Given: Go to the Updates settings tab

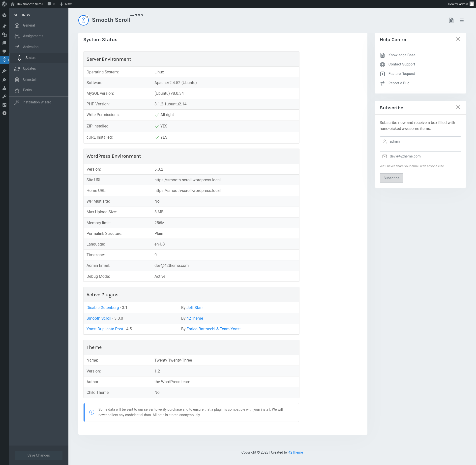Looking at the screenshot, I should (29, 68).
